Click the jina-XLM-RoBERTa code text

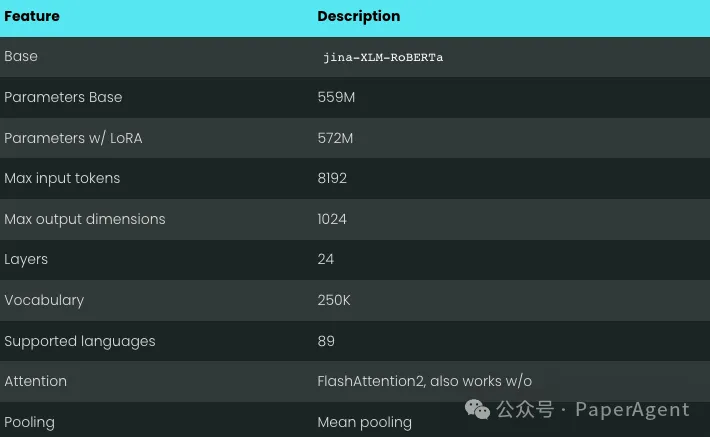tap(383, 57)
